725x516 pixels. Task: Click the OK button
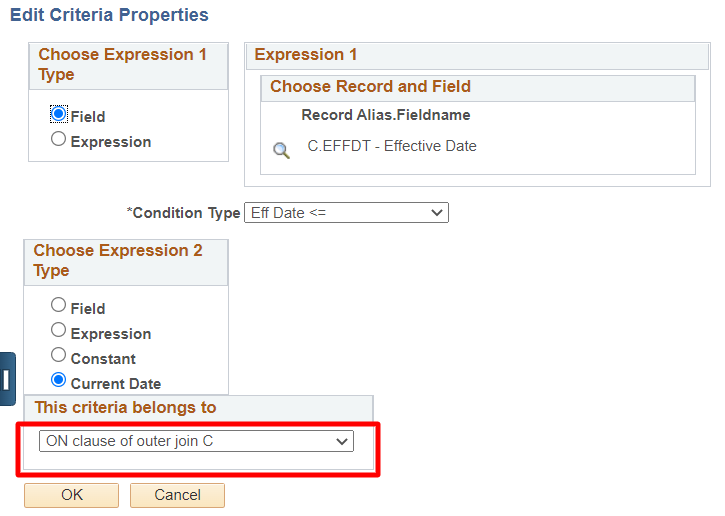pyautogui.click(x=72, y=495)
